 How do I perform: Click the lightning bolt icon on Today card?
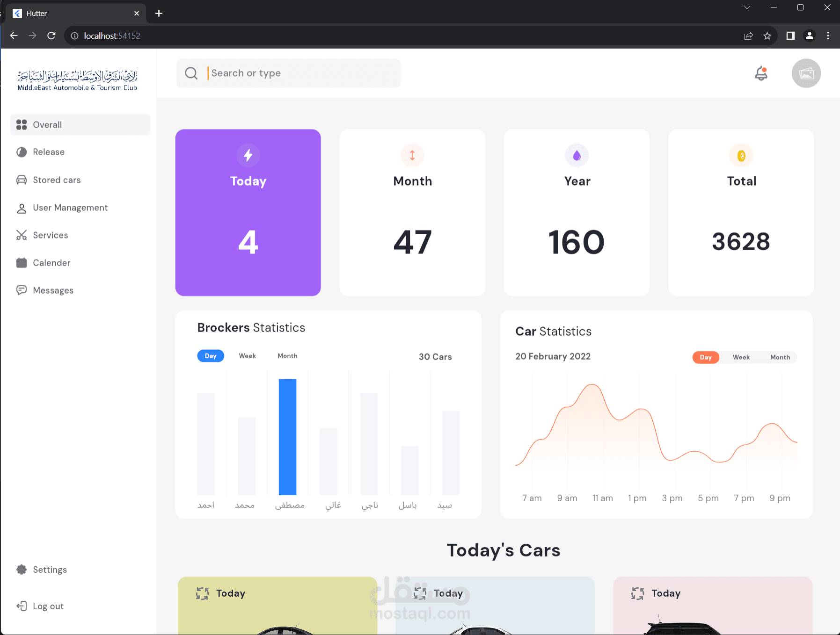point(248,155)
